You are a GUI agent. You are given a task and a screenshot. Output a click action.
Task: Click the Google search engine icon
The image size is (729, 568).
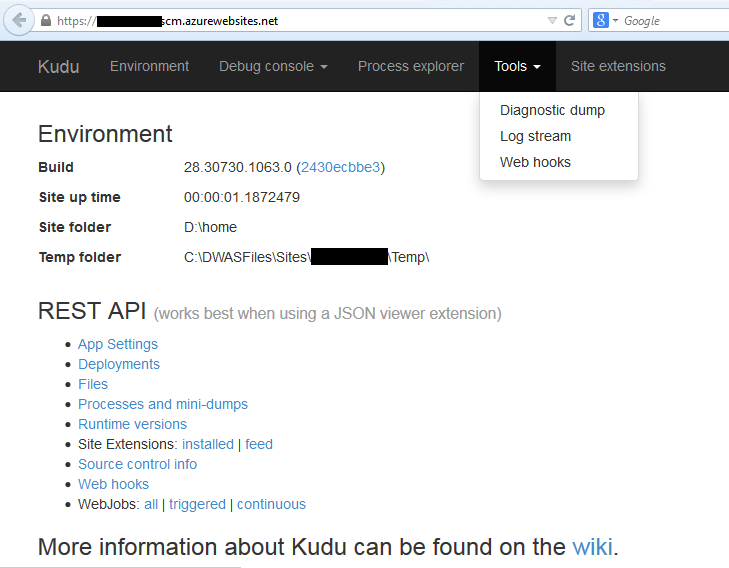(x=600, y=20)
